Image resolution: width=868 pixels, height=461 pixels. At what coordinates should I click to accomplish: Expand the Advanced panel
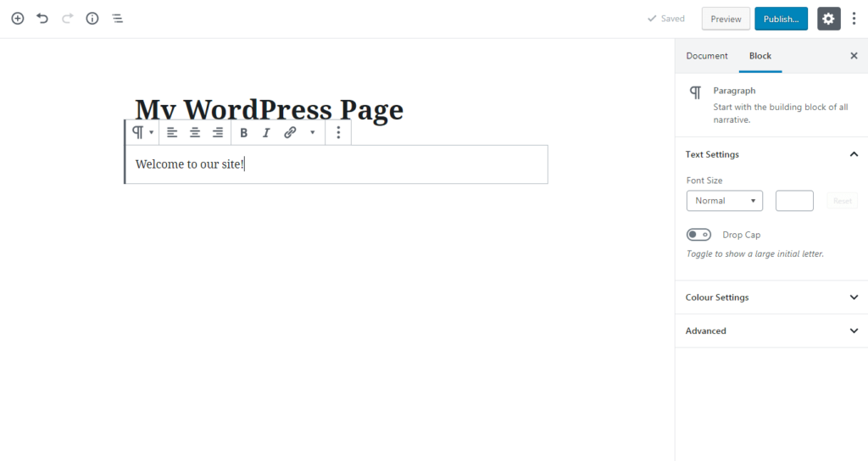click(x=771, y=331)
